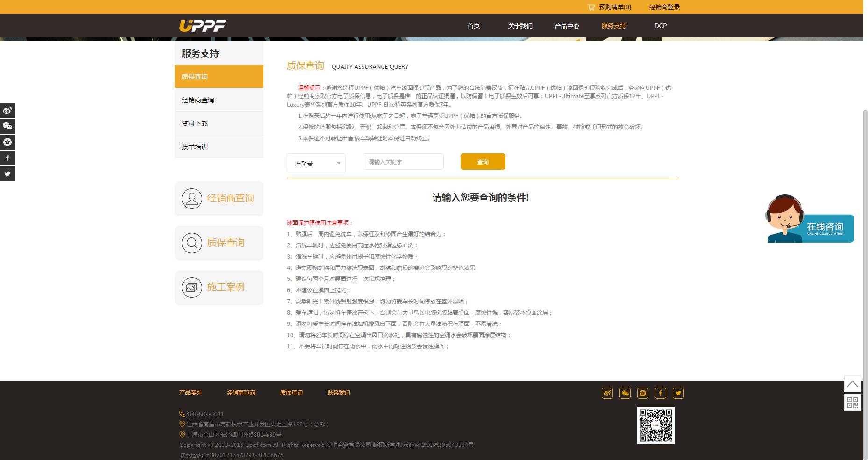Click the shopping cart icon in the top bar
Viewport: 868px width, 460px height.
[591, 7]
